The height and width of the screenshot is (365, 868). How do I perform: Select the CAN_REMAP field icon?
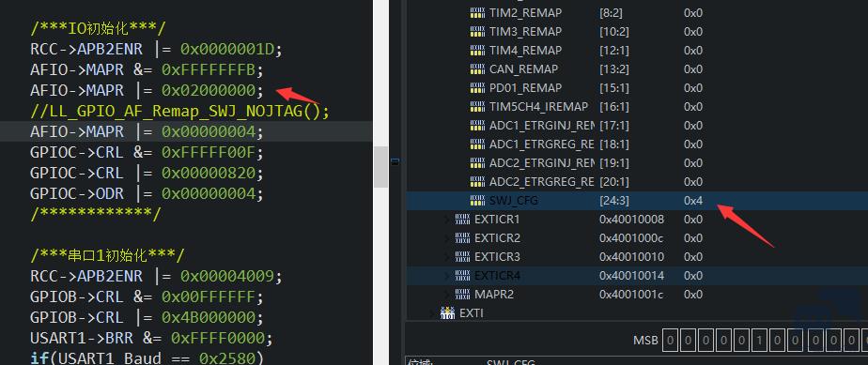pyautogui.click(x=477, y=69)
